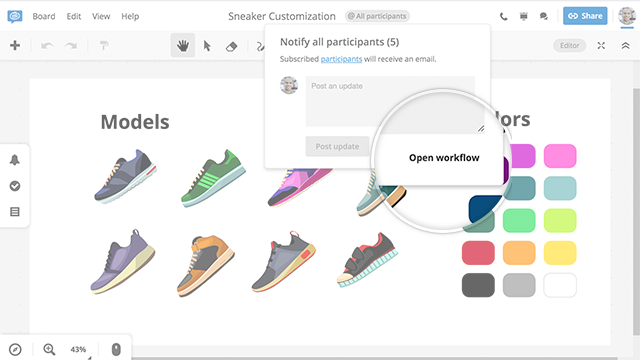Click the Post update button
This screenshot has height=360, width=640.
coord(337,146)
